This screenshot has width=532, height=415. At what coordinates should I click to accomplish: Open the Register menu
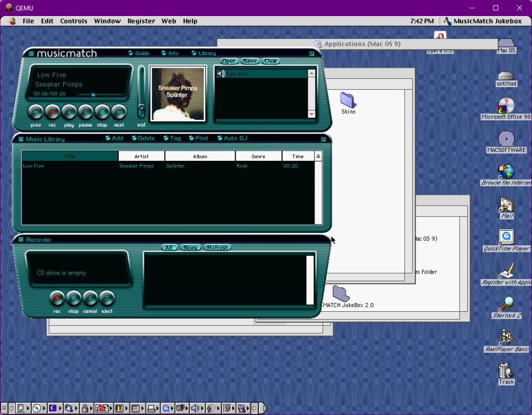[141, 21]
